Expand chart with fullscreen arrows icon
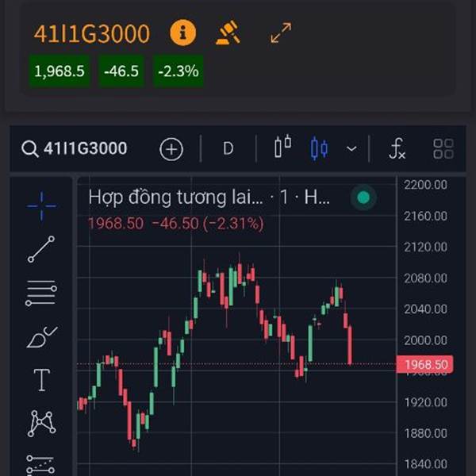The image size is (476, 476). (x=281, y=33)
